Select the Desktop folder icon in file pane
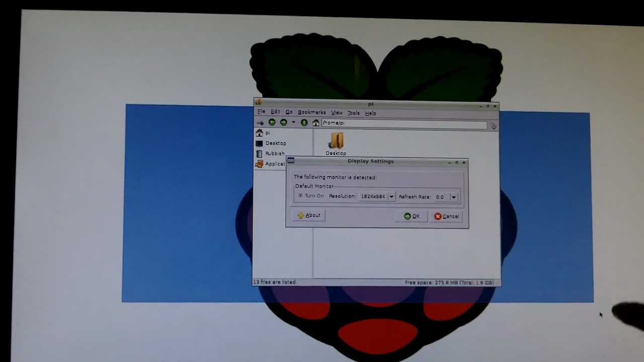644x362 pixels. click(x=336, y=144)
